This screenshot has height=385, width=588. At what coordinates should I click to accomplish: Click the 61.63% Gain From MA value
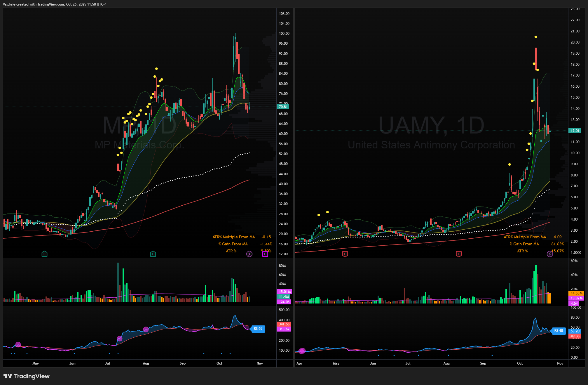557,244
